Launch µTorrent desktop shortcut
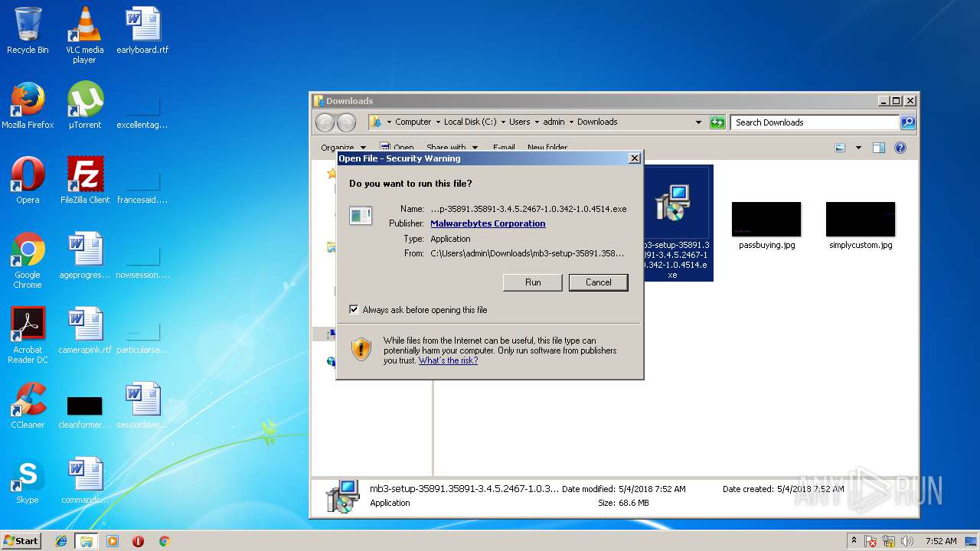Viewport: 980px width, 551px height. 84,106
